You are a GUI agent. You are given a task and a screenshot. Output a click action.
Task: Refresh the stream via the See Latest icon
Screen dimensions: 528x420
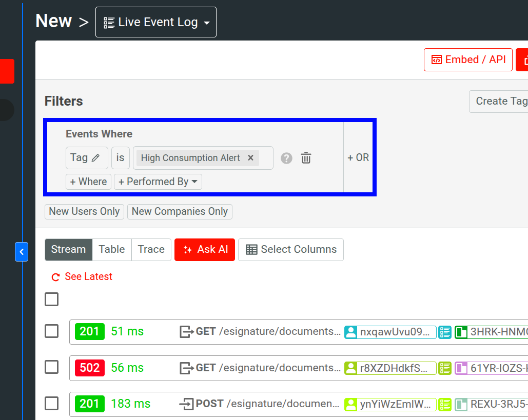click(x=55, y=277)
